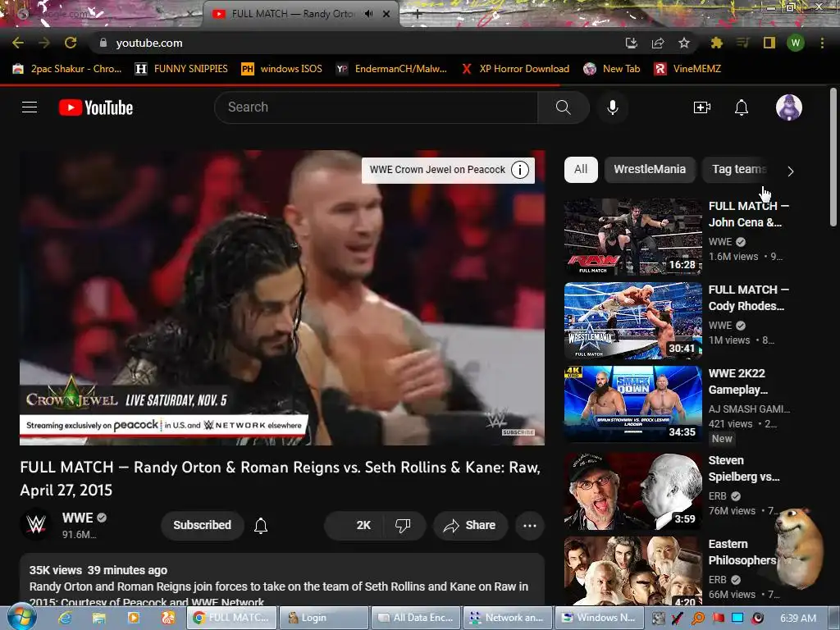Open the Steven Spielberg vs ERB thumbnail
Screen dimensions: 840x630
point(632,491)
